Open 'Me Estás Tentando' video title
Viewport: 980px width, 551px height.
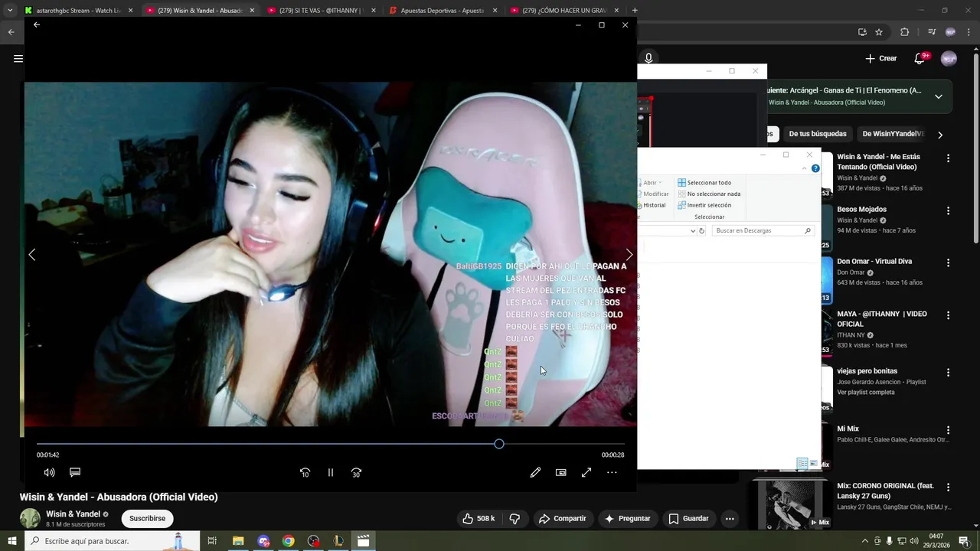878,161
